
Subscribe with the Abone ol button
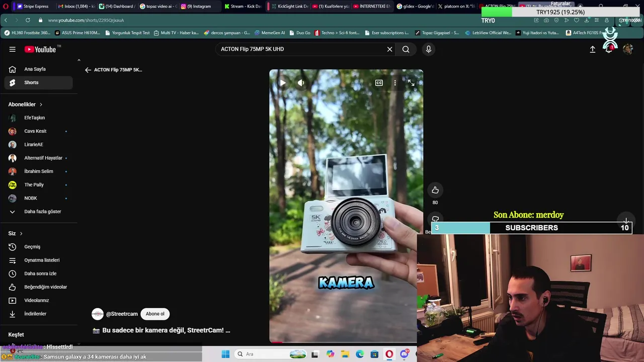click(x=155, y=314)
